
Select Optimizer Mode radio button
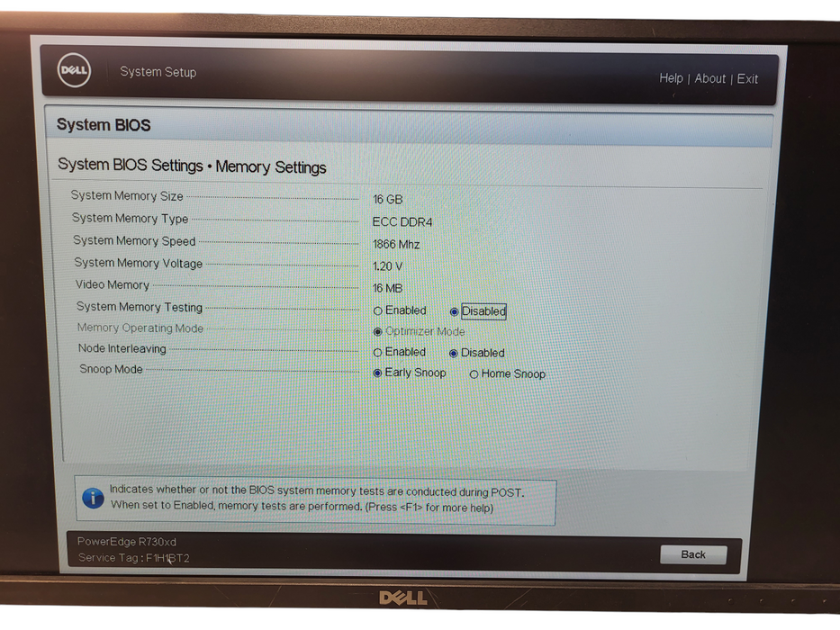(377, 331)
